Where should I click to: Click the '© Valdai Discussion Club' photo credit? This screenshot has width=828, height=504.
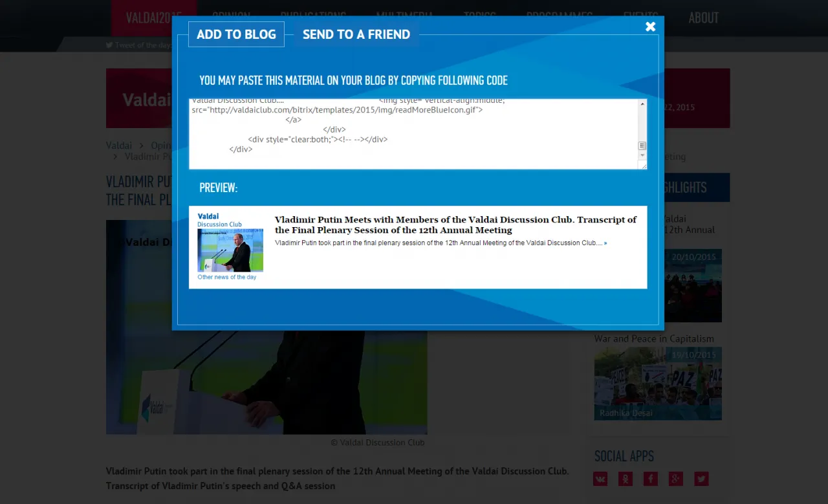(378, 443)
